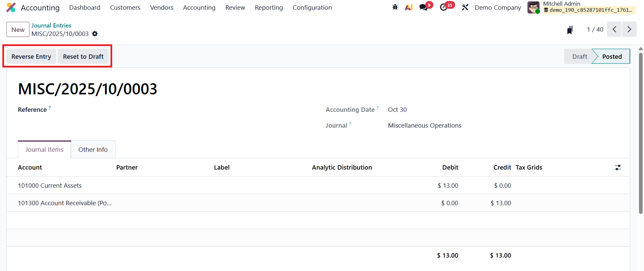Image resolution: width=644 pixels, height=271 pixels.
Task: Click the Reverse Entry button
Action: (x=31, y=56)
